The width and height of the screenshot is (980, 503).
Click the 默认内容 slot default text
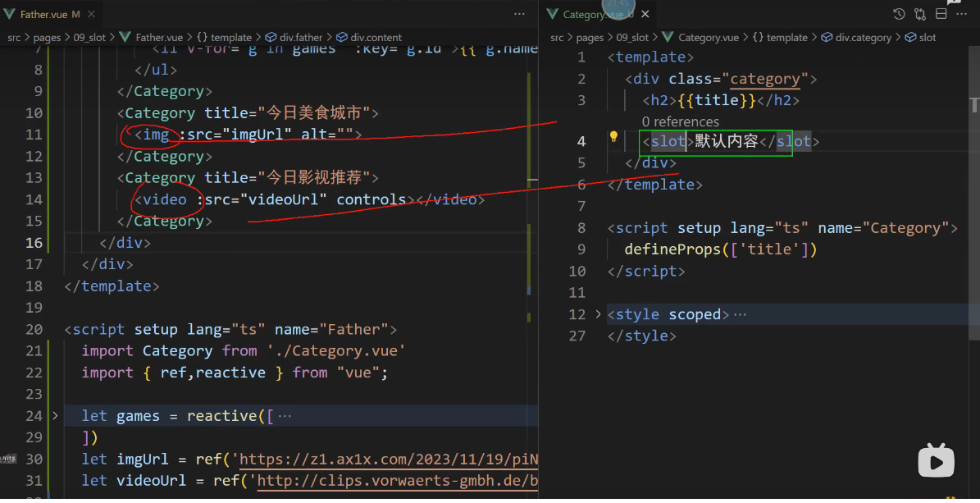[x=727, y=141]
